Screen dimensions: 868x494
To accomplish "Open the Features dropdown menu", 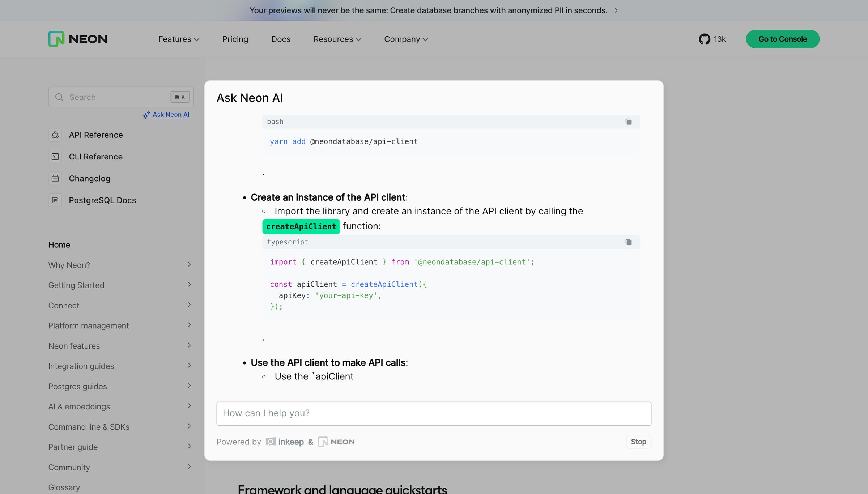I will [179, 39].
